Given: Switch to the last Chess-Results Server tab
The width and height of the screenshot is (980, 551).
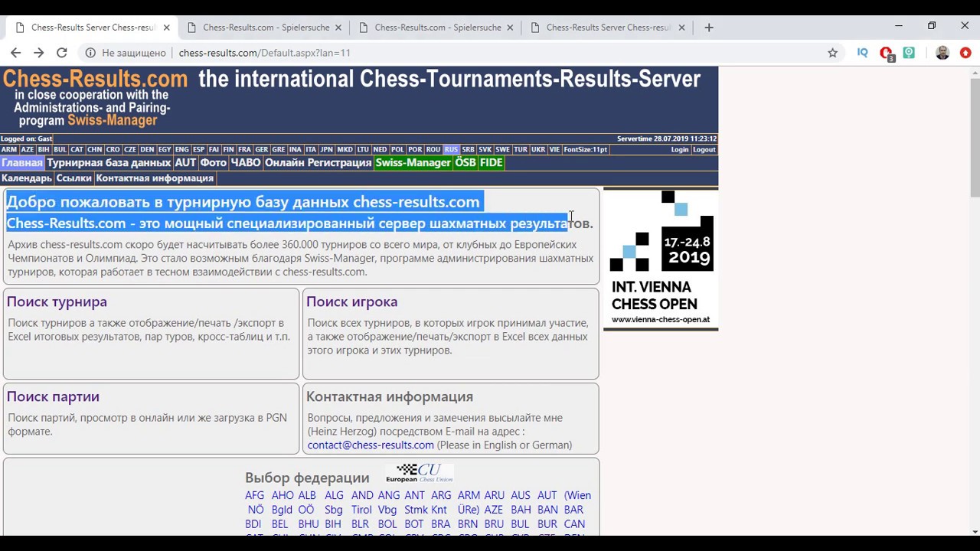Looking at the screenshot, I should pos(609,28).
